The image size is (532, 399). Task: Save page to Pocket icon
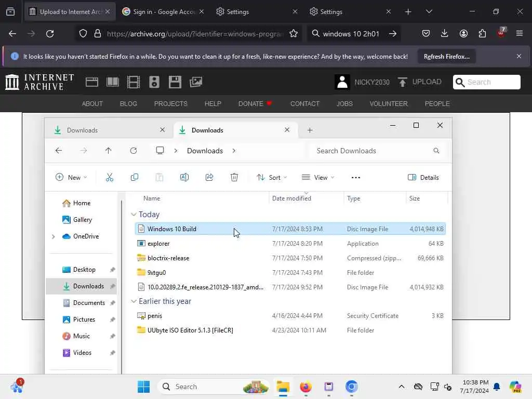tap(426, 34)
